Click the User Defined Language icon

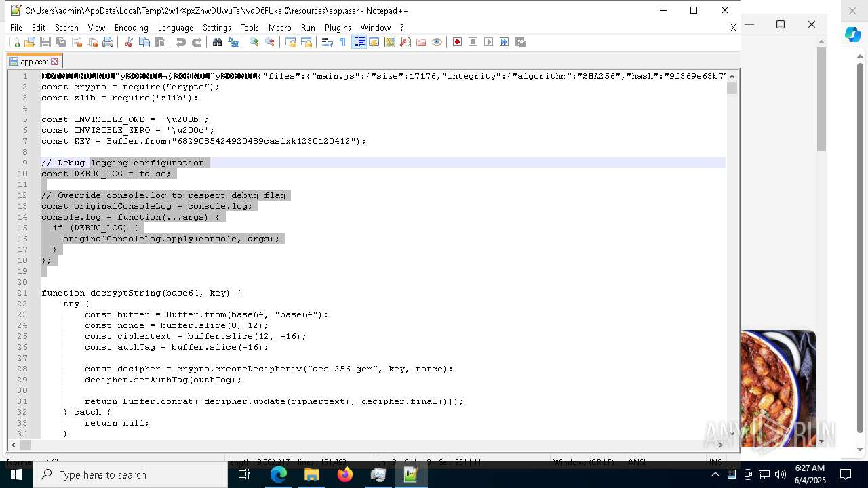(374, 42)
